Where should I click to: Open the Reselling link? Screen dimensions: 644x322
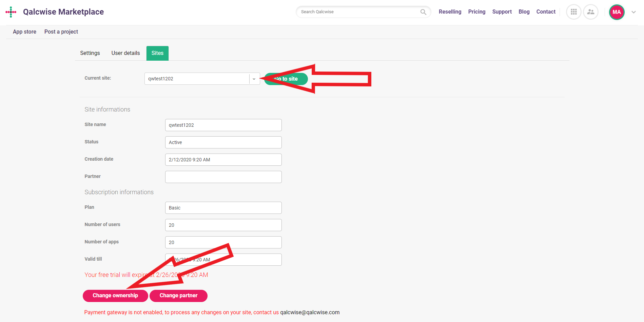(x=450, y=12)
